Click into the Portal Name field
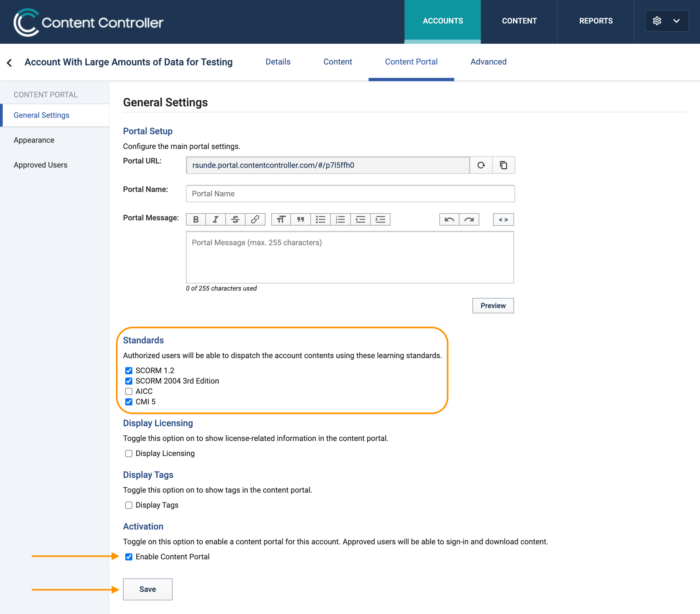This screenshot has height=614, width=700. coord(350,194)
